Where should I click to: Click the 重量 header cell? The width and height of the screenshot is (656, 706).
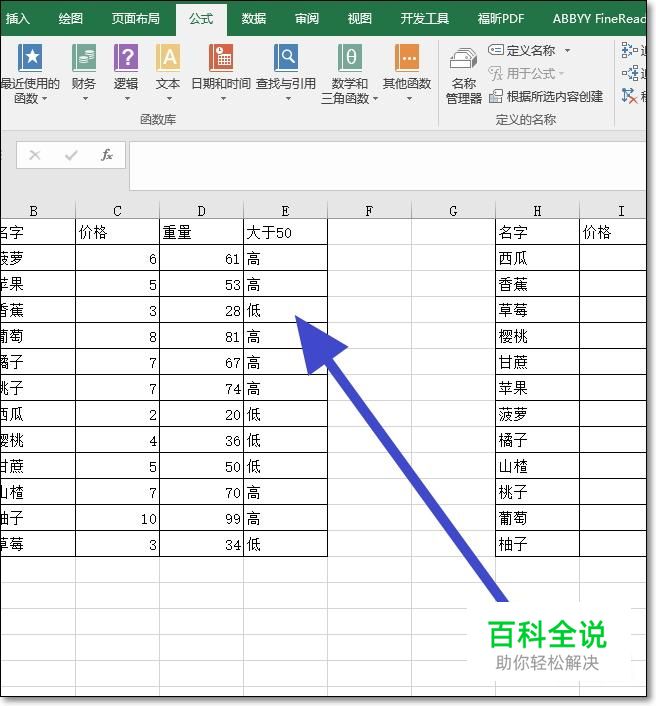coord(201,232)
